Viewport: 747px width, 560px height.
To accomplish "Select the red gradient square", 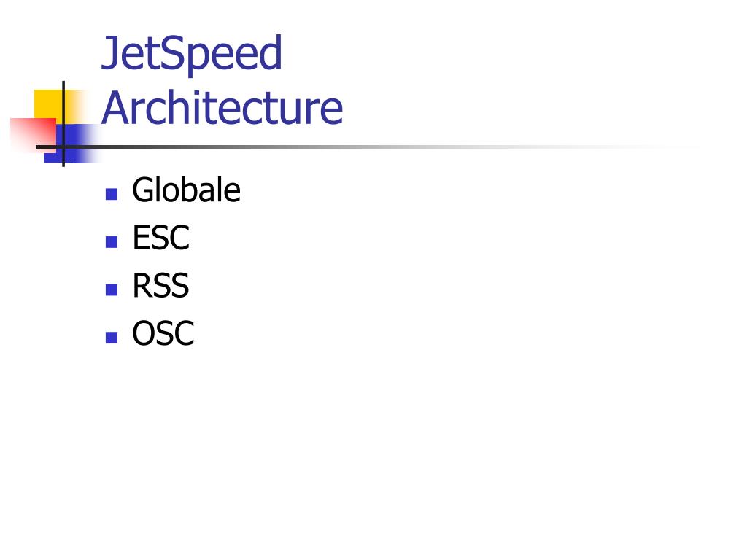I will coord(33,135).
